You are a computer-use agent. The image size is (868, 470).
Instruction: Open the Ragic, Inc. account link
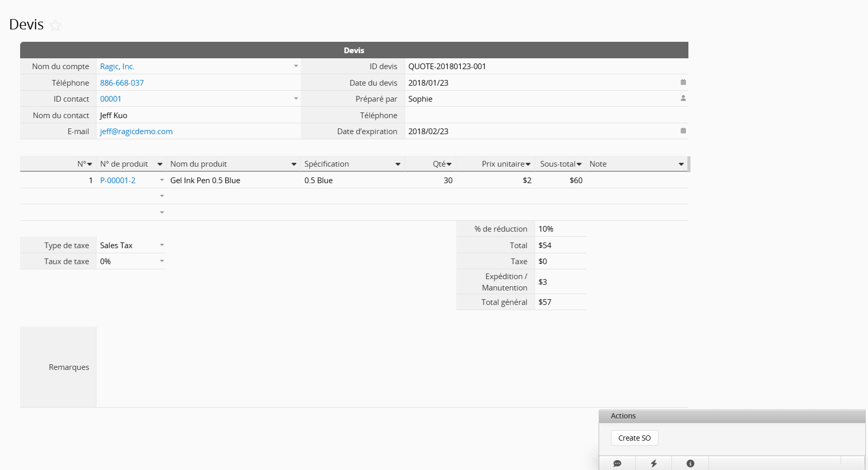(x=117, y=67)
